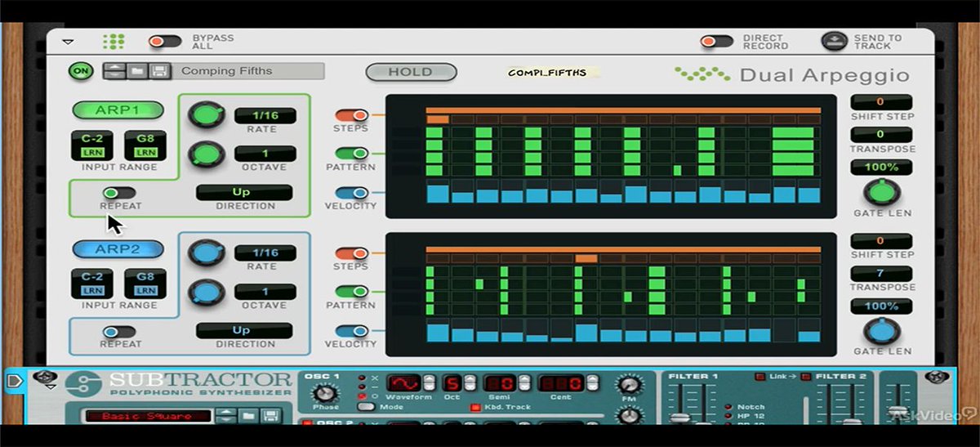Turn off the Dual Arpeggio ON button
The height and width of the screenshot is (447, 980).
pos(81,71)
